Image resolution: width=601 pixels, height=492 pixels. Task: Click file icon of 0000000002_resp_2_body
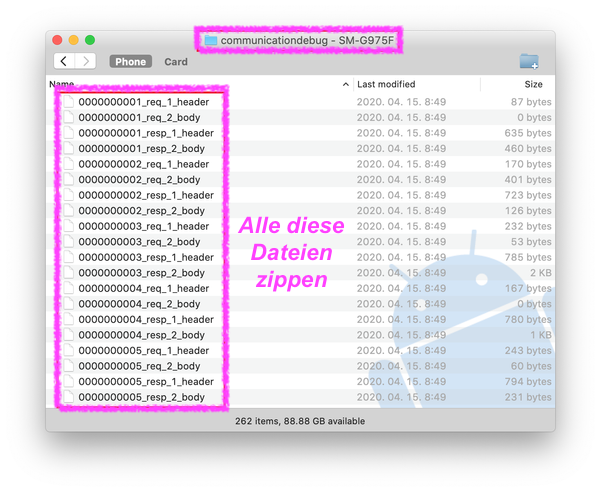69,210
